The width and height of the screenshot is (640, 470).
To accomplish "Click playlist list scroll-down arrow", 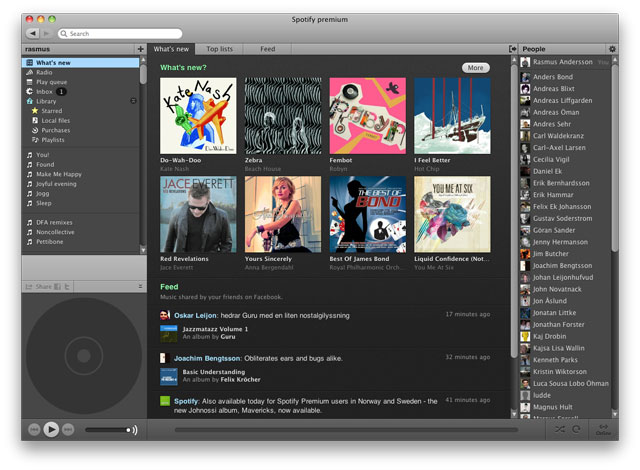I will [x=143, y=249].
